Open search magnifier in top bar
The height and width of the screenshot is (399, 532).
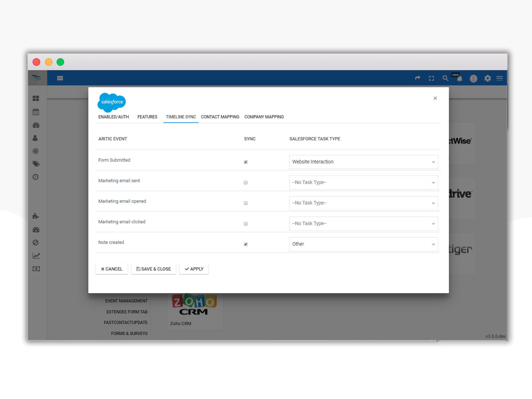[x=445, y=78]
